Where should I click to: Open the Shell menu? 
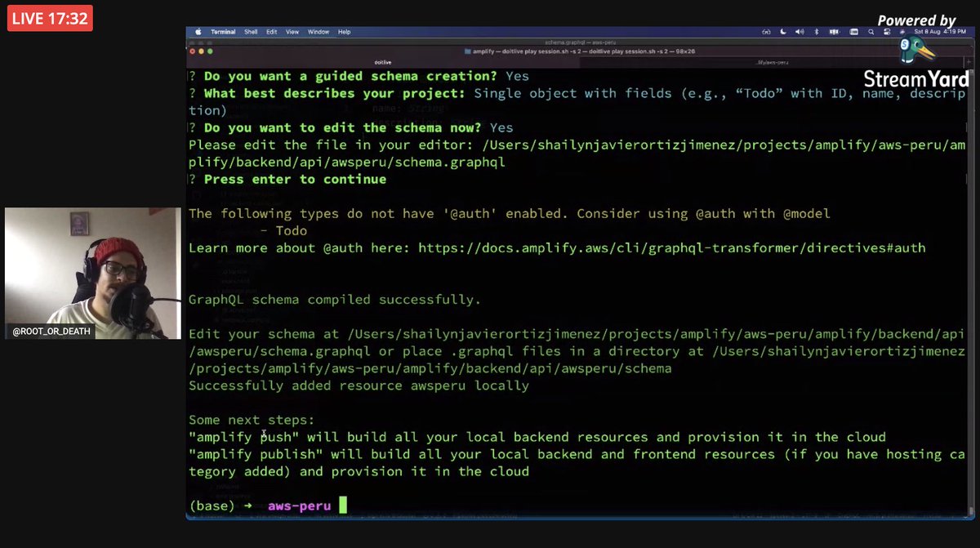click(x=251, y=32)
